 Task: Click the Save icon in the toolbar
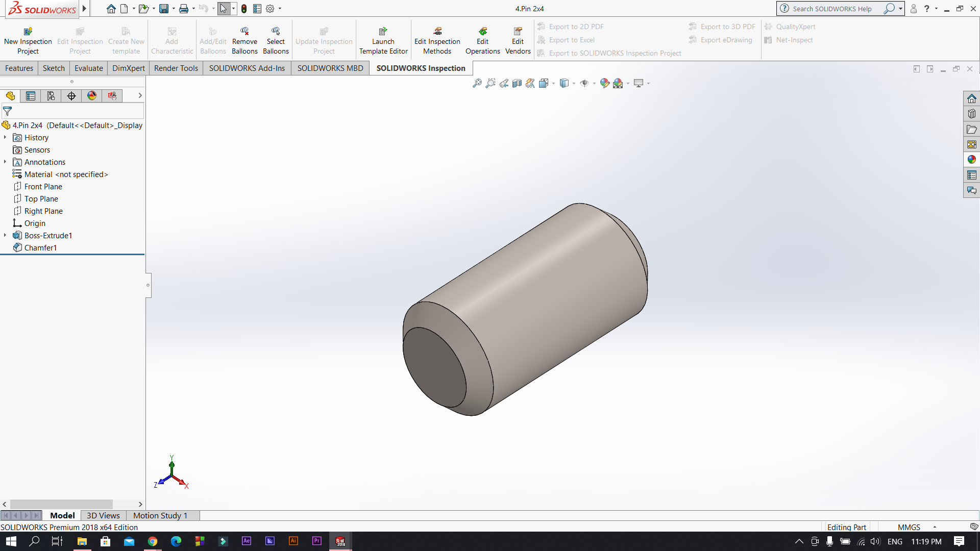point(164,9)
